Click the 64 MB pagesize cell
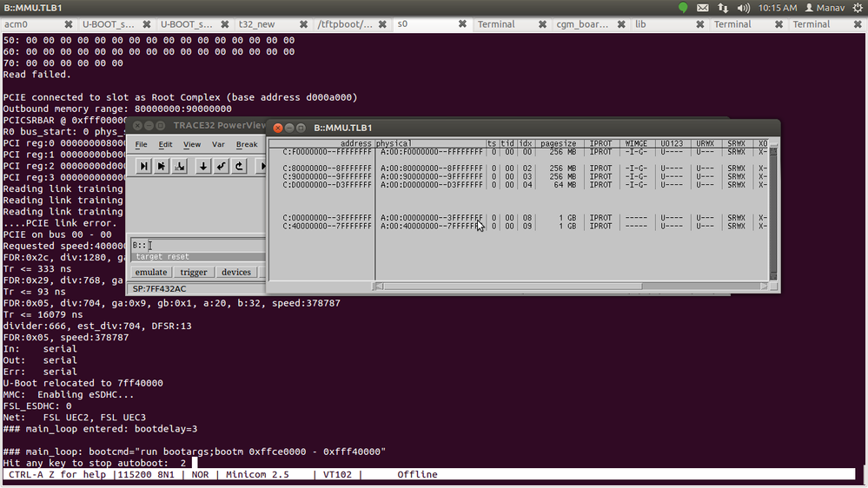This screenshot has width=868, height=488. (x=565, y=185)
